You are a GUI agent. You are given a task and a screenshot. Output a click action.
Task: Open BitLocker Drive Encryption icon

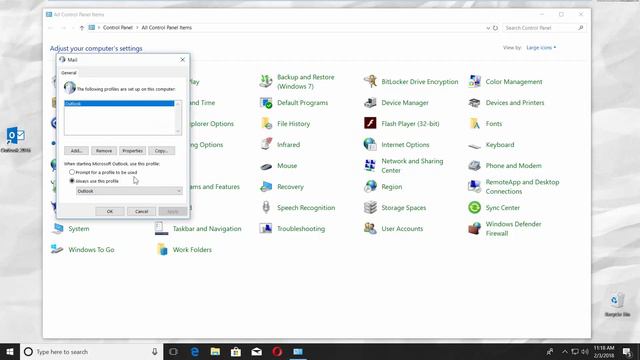(370, 81)
